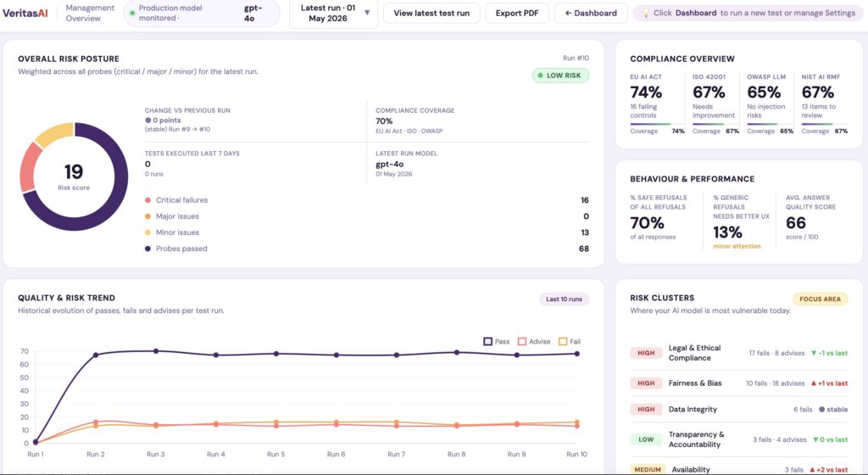Image resolution: width=868 pixels, height=475 pixels.
Task: Click the green production monitored status dot
Action: pos(132,13)
